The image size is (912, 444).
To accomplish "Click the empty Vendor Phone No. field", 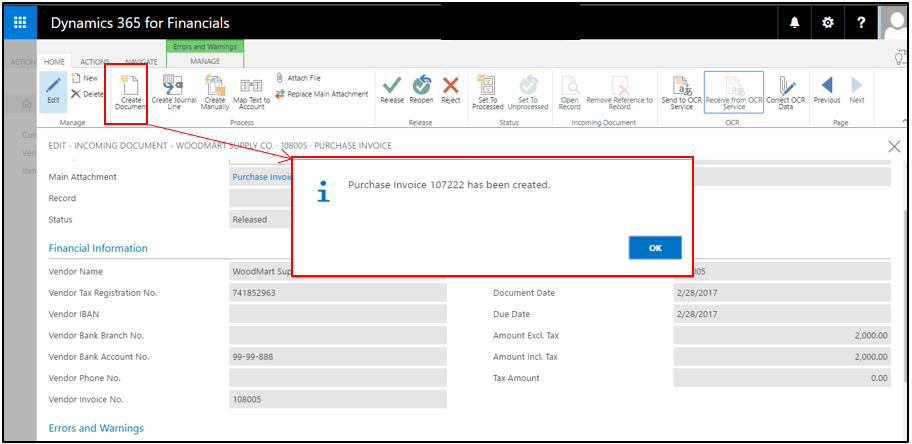I will 337,378.
